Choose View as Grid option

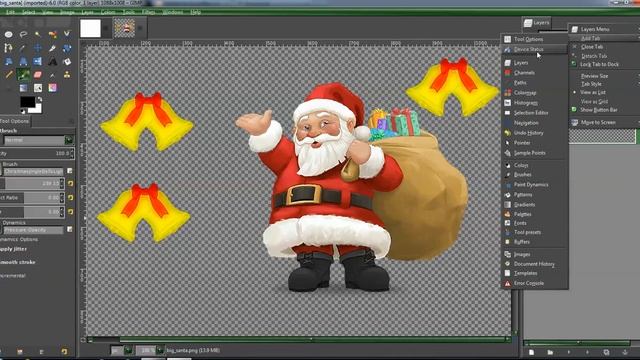point(594,101)
